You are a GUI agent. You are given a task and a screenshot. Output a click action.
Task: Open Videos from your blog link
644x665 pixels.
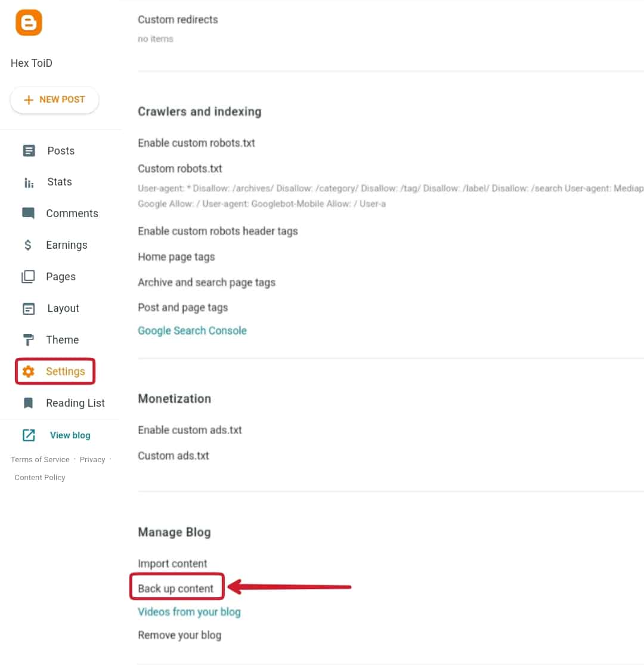[x=189, y=612]
